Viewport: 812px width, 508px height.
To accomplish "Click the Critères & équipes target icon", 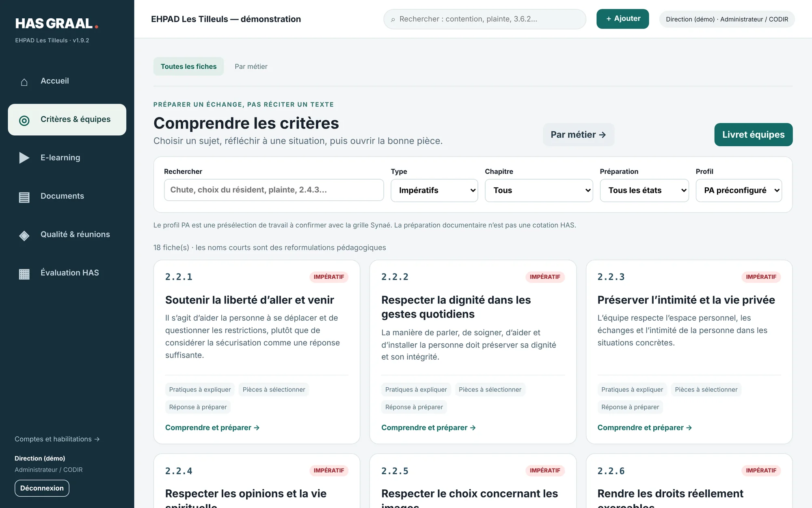I will (x=24, y=120).
